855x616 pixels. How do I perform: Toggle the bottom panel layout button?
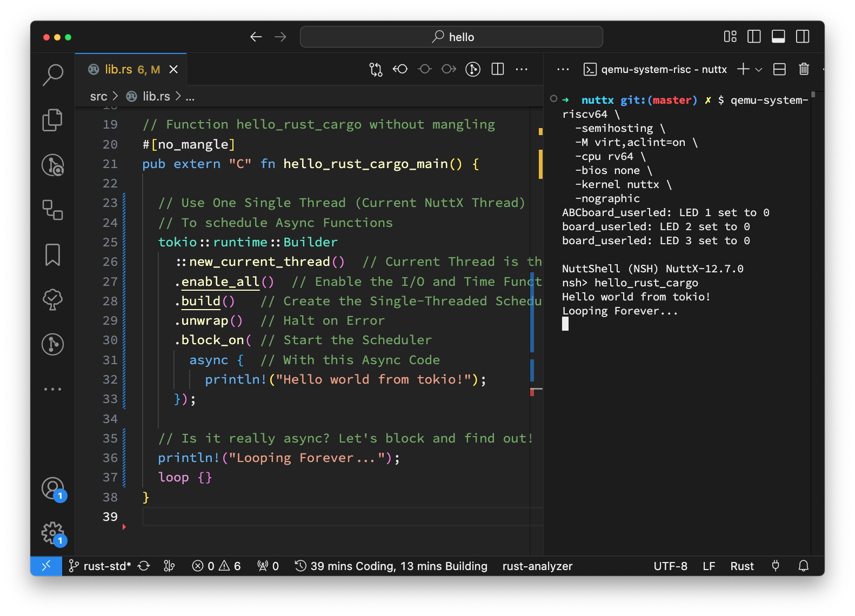pos(778,37)
